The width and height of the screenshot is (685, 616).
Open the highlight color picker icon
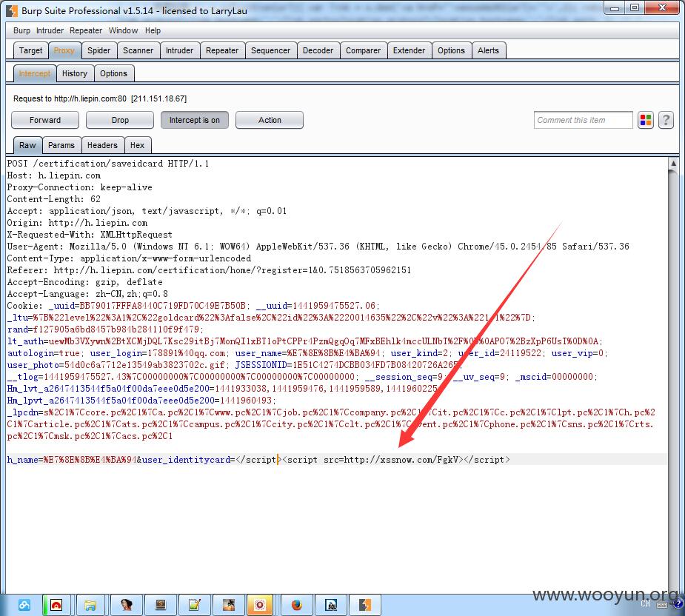[645, 120]
